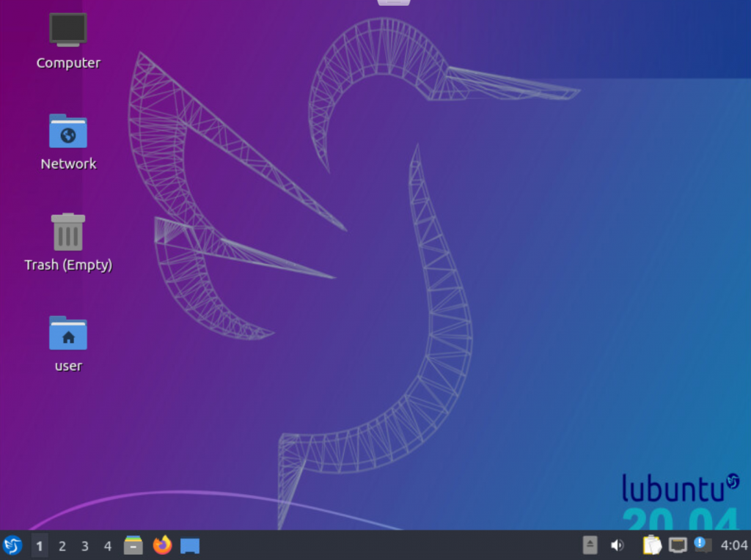Select the Trash (Empty) icon
The width and height of the screenshot is (751, 560).
[68, 232]
